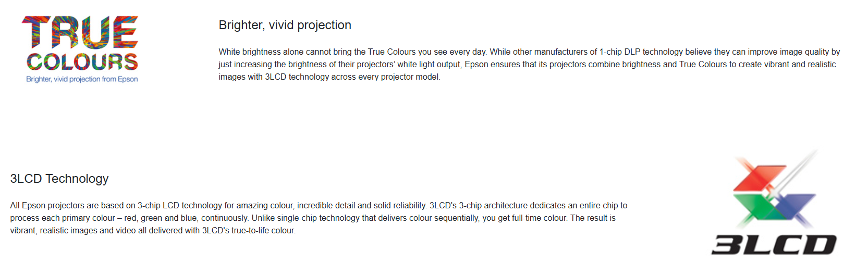Click the 3LCD technology logo
Image resolution: width=868 pixels, height=275 pixels.
[774, 204]
